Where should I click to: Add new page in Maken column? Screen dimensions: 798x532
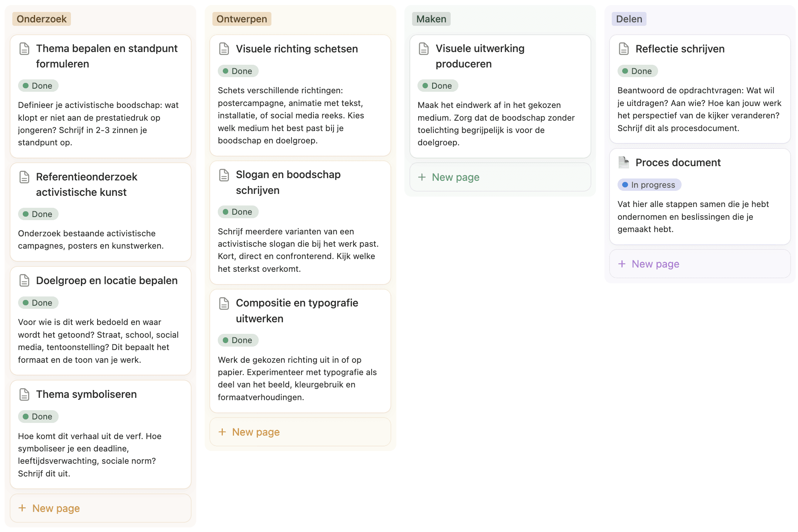click(455, 177)
